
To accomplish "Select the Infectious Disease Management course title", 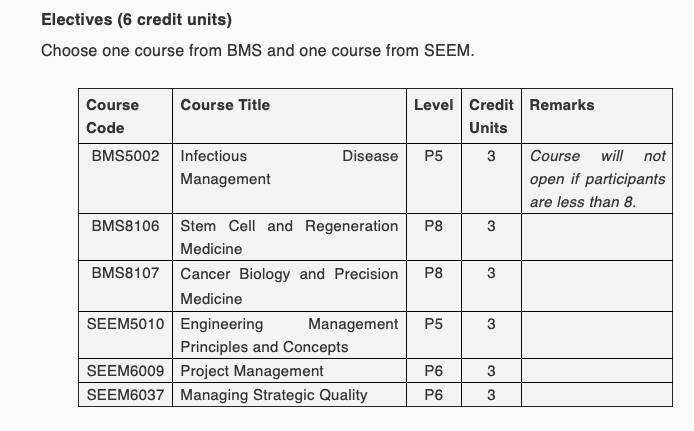I will pyautogui.click(x=289, y=168).
